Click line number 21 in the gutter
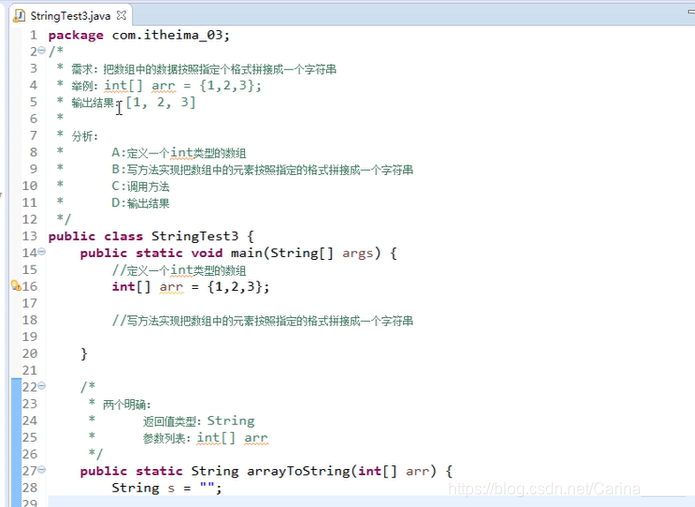Image resolution: width=695 pixels, height=507 pixels. tap(30, 370)
